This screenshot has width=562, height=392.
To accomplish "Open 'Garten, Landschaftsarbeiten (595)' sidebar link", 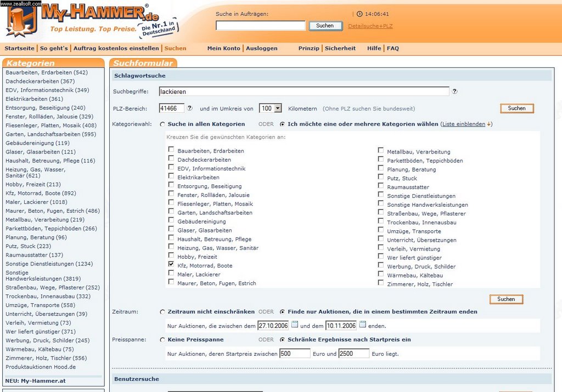I will [51, 134].
